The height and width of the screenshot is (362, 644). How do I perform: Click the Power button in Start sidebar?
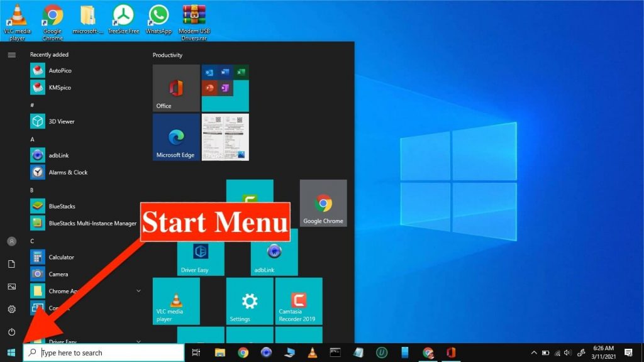(11, 332)
